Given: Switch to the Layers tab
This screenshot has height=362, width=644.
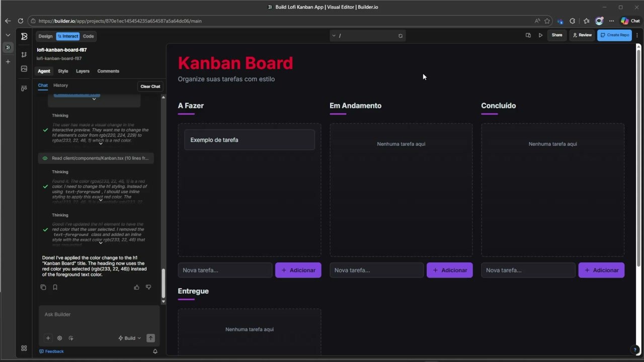Looking at the screenshot, I should (83, 71).
